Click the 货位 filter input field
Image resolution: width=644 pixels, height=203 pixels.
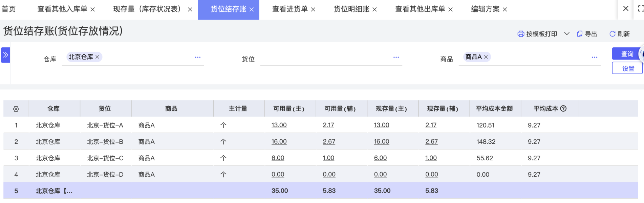point(325,59)
